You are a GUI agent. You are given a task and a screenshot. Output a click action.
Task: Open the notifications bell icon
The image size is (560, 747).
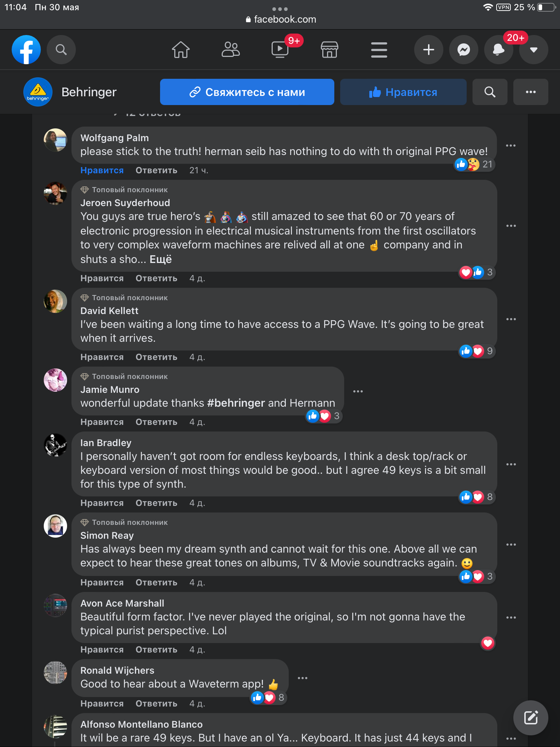[498, 50]
